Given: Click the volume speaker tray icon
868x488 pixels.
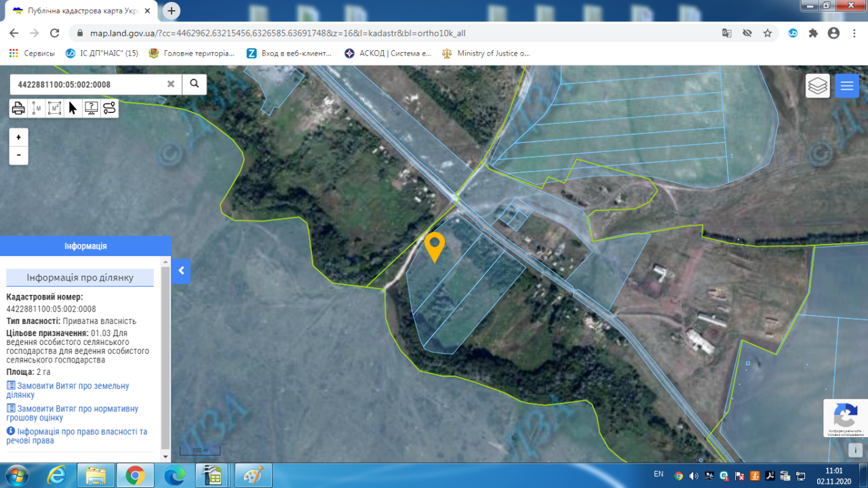Looking at the screenshot, I should coord(694,476).
